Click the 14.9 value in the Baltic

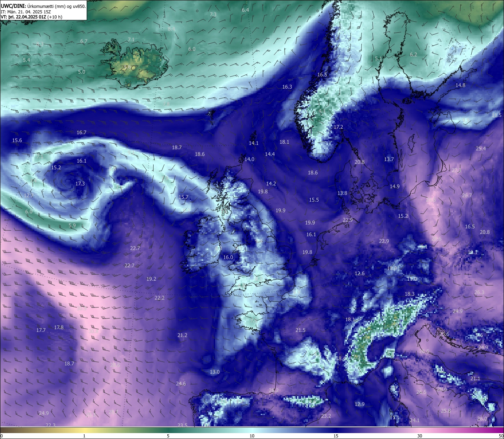pos(395,186)
